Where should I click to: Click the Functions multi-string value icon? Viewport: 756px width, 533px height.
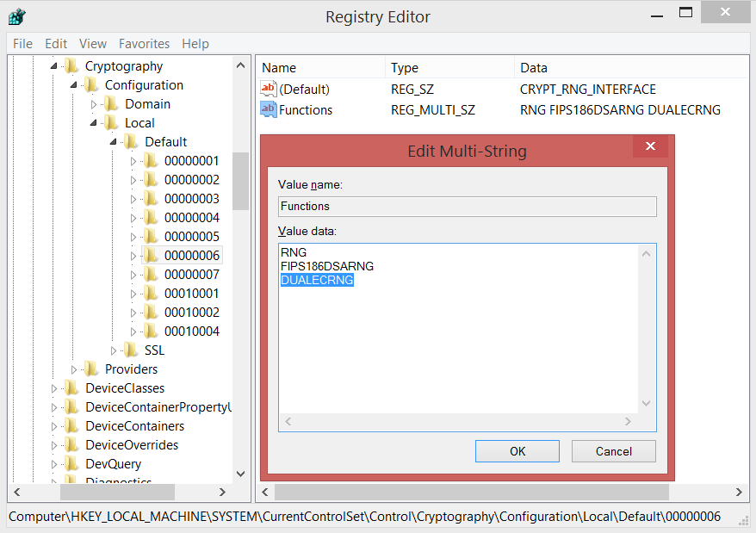tap(269, 110)
